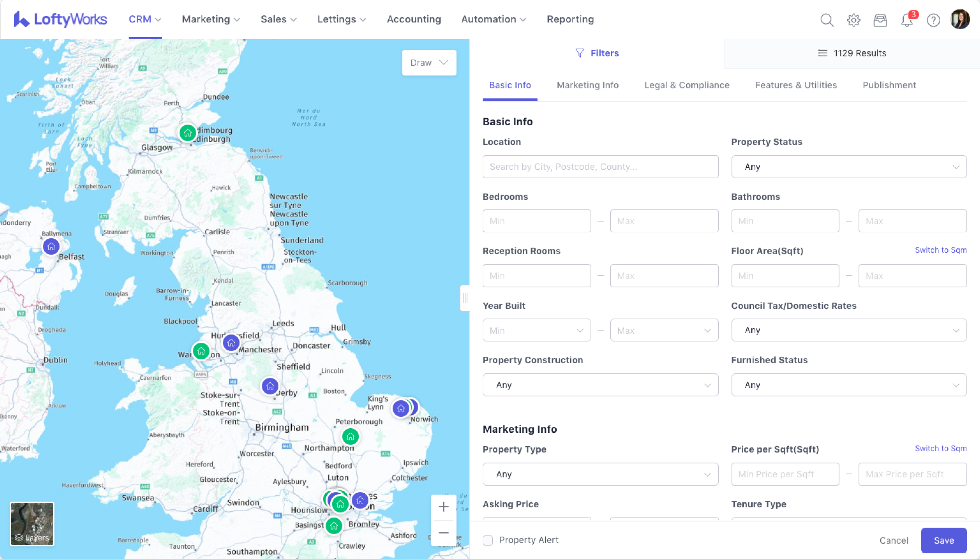
Task: Expand the Property Status dropdown
Action: point(849,167)
